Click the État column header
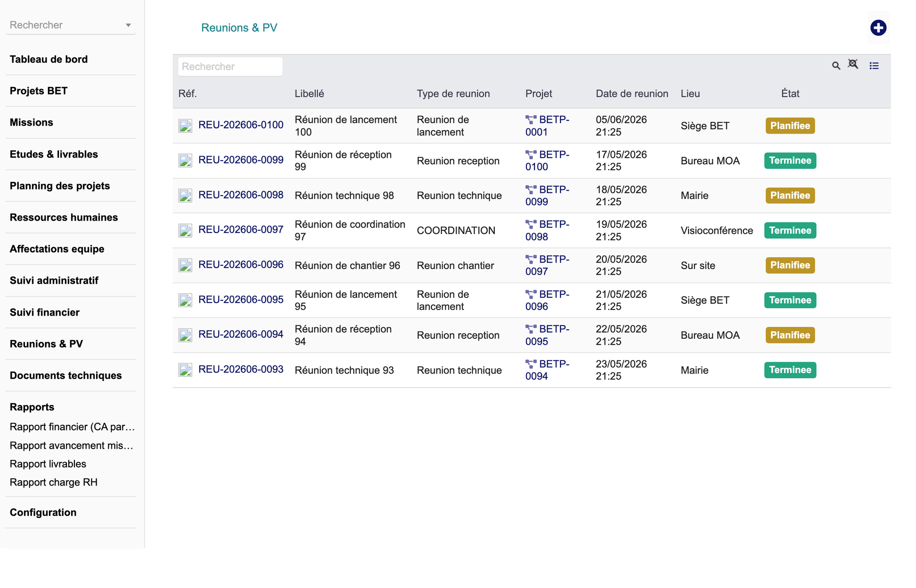 (x=790, y=94)
